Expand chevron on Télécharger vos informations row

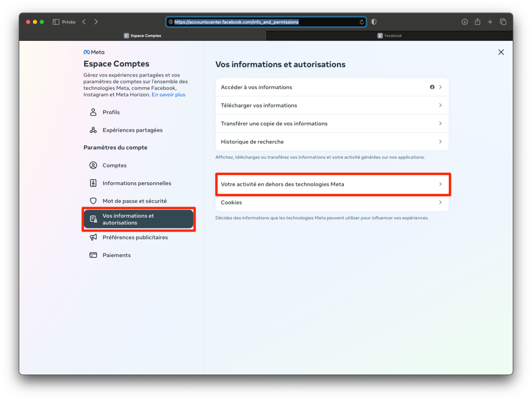440,106
